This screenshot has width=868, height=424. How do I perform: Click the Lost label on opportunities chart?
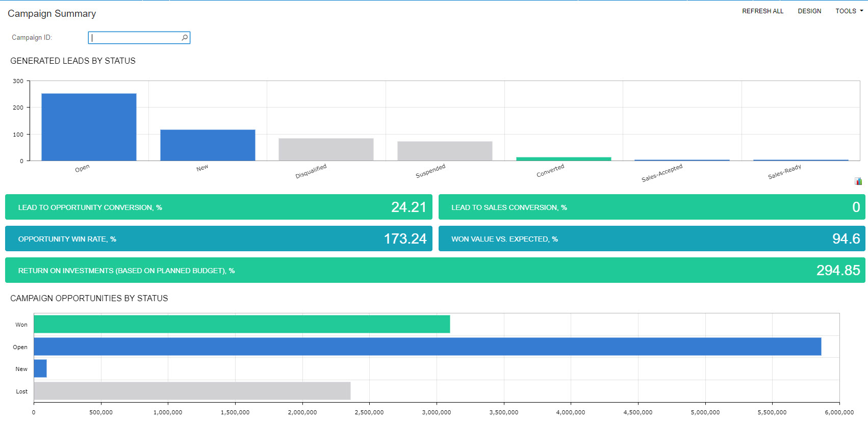pyautogui.click(x=22, y=391)
